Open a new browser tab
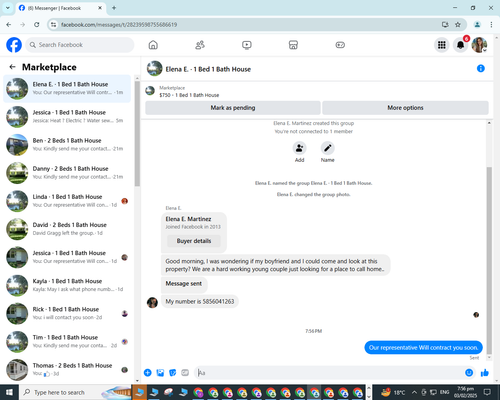The height and width of the screenshot is (400, 500). coord(114,8)
